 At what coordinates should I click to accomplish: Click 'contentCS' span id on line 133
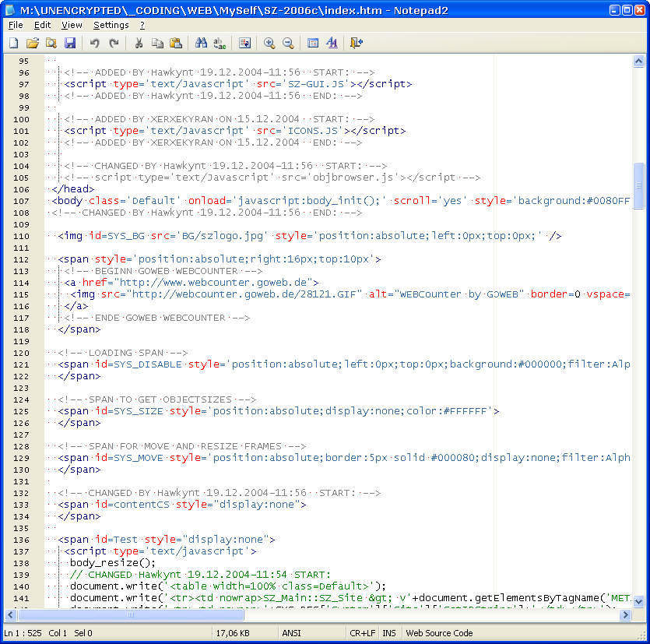pyautogui.click(x=142, y=505)
